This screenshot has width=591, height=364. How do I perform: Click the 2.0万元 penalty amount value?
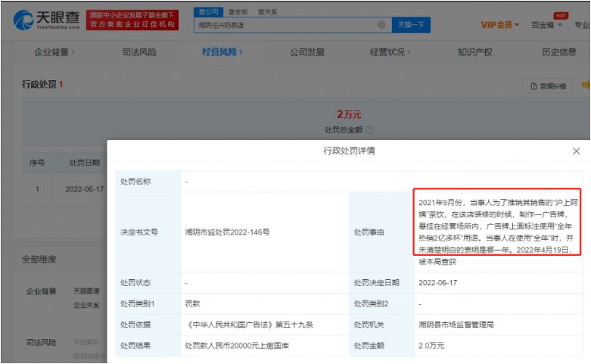coord(431,346)
